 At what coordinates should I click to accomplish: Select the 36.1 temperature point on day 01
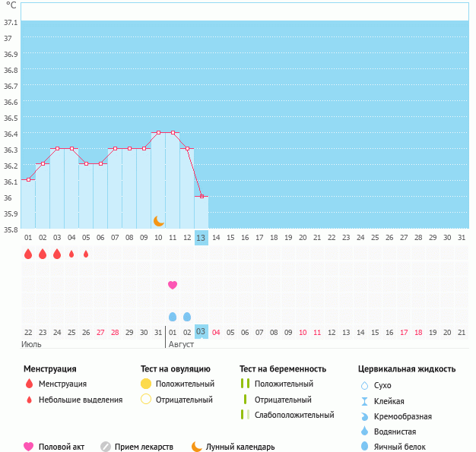(28, 180)
